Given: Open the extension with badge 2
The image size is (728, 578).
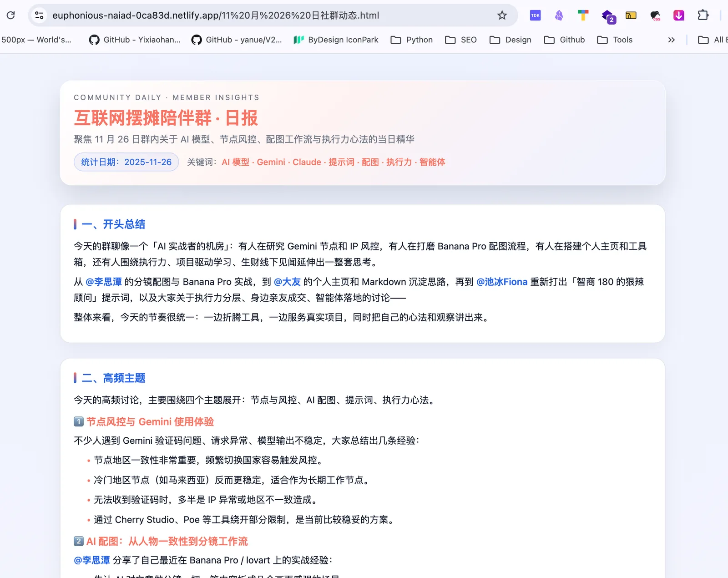Looking at the screenshot, I should (x=608, y=16).
